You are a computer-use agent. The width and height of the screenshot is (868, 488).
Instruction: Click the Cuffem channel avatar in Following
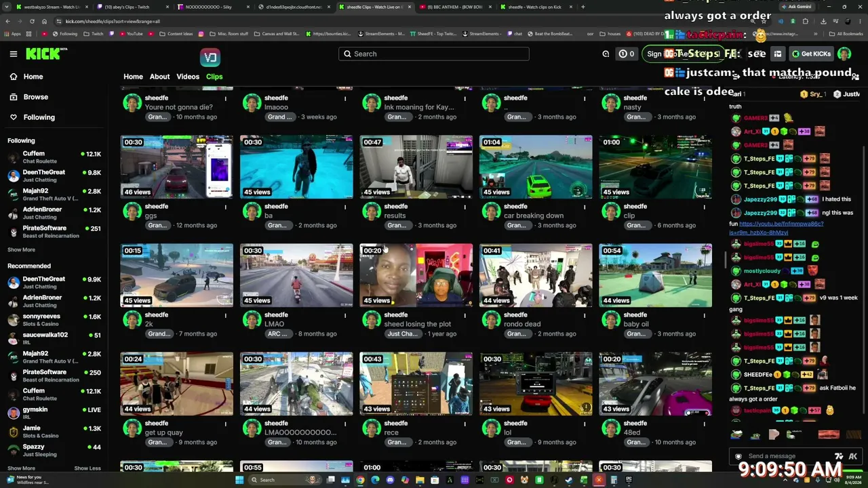coord(14,158)
